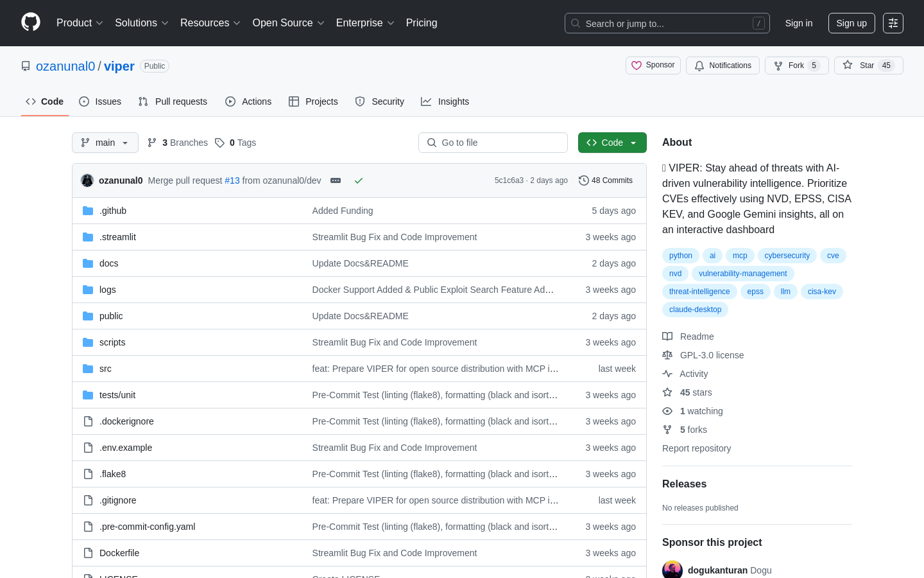Open the tests/unit folder

[x=117, y=395]
